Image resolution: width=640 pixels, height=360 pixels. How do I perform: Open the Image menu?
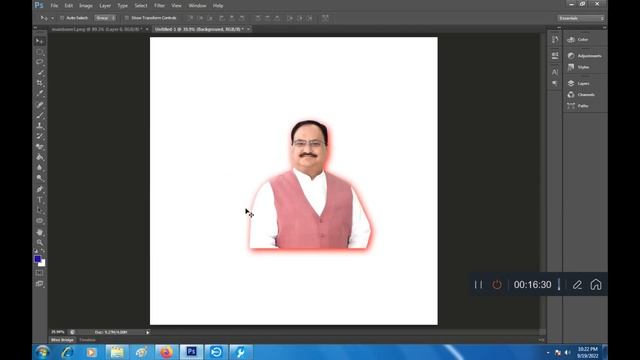click(86, 6)
